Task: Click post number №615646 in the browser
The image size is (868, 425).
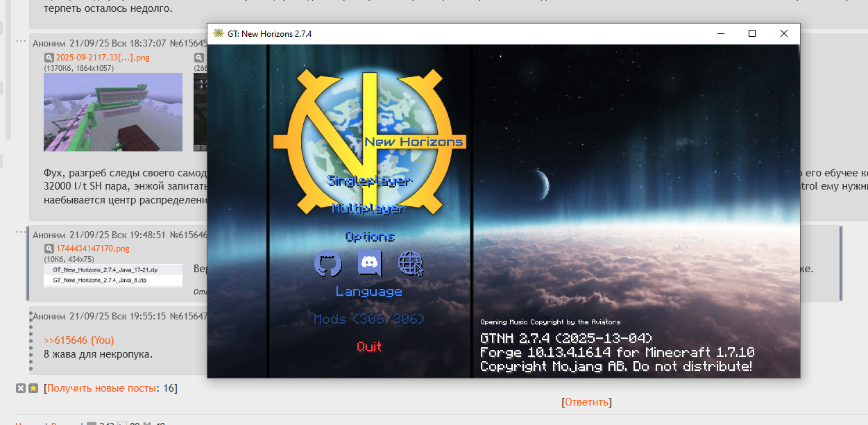Action: coord(189,235)
